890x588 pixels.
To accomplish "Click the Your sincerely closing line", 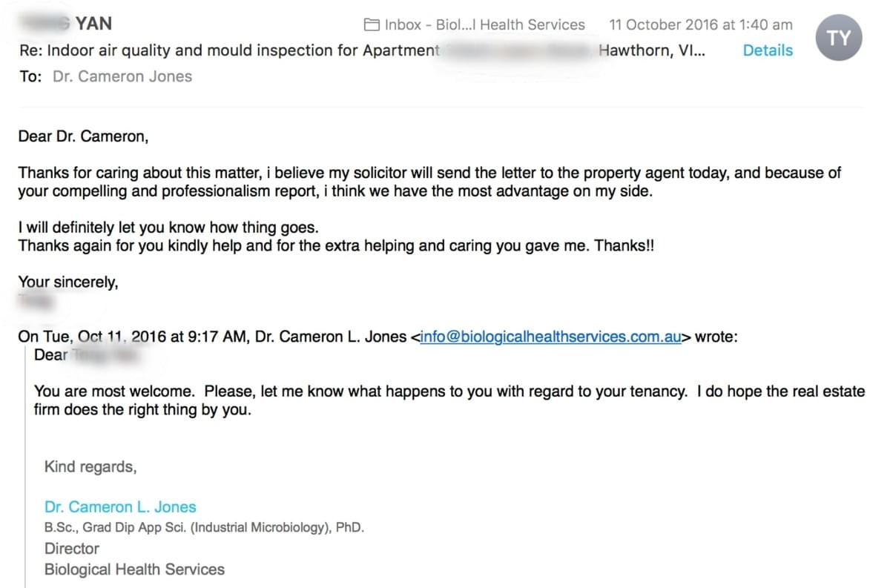I will click(x=68, y=283).
